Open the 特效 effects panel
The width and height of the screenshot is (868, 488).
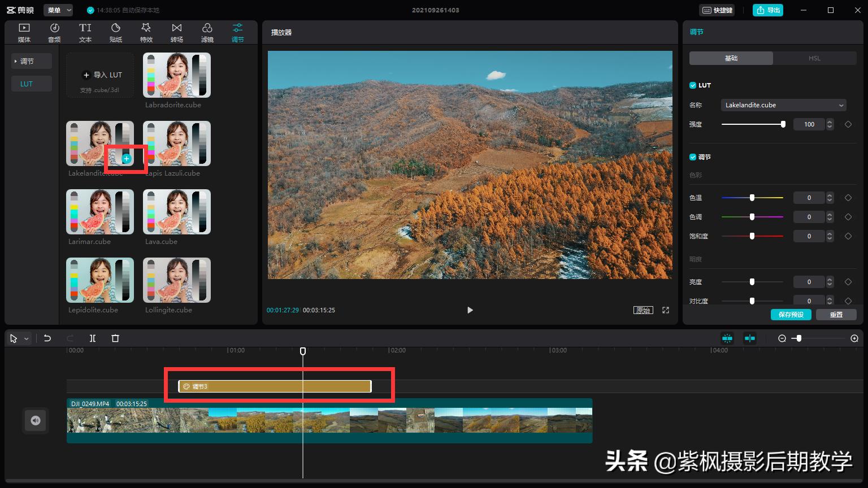tap(146, 32)
